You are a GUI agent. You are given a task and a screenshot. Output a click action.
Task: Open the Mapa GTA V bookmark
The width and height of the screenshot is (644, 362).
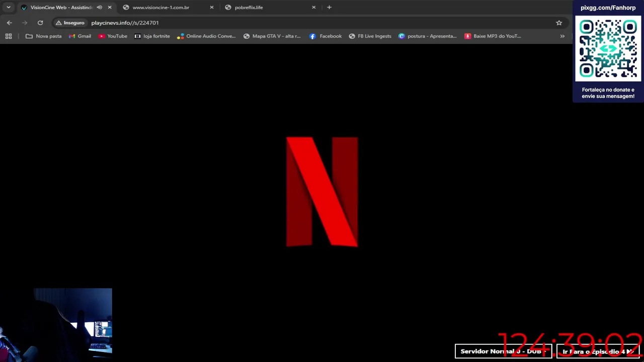[x=272, y=36]
